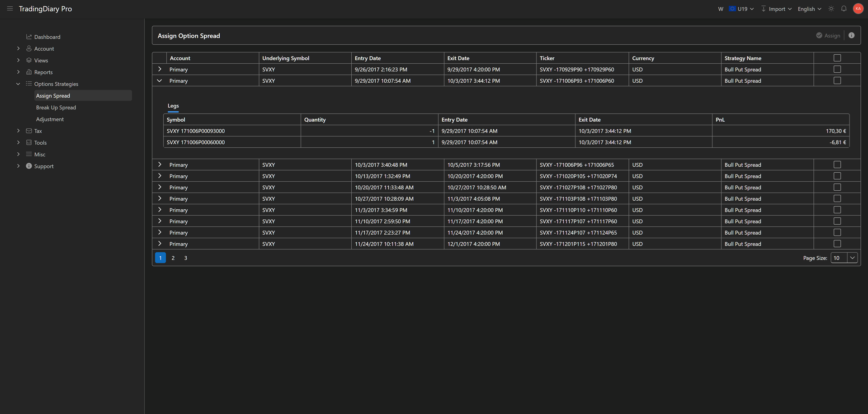Open the Import menu button
868x414 pixels.
pos(776,9)
